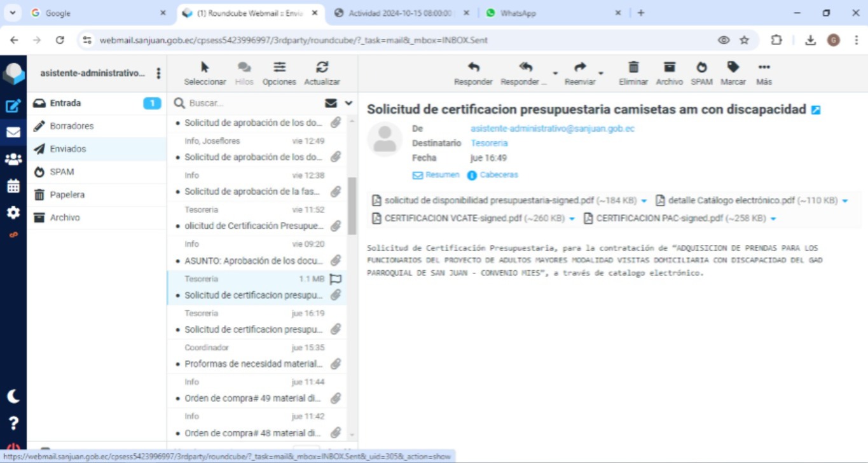Screen dimensions: 868x463
Task: Open the calendar icon in left sidebar
Action: pyautogui.click(x=13, y=186)
